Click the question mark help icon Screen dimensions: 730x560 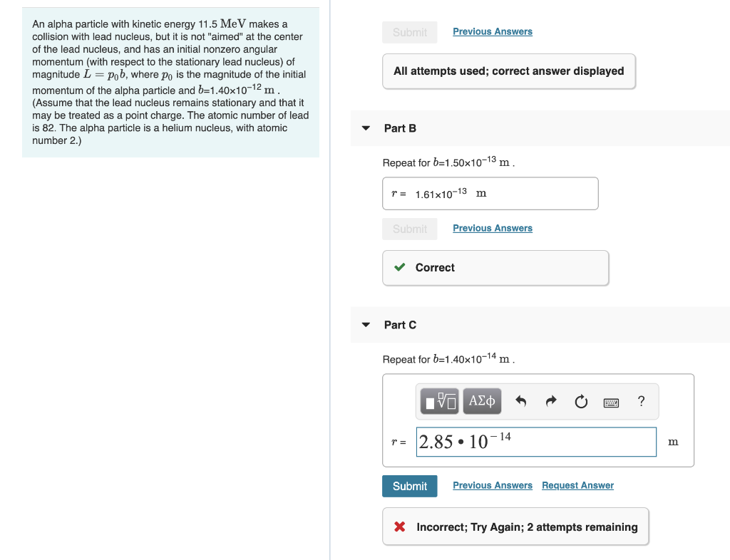[641, 401]
